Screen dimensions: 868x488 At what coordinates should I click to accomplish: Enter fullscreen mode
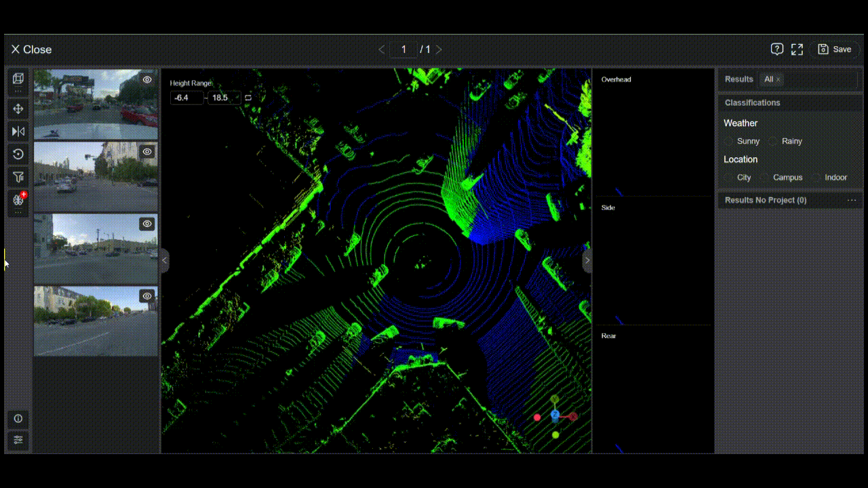click(x=797, y=49)
